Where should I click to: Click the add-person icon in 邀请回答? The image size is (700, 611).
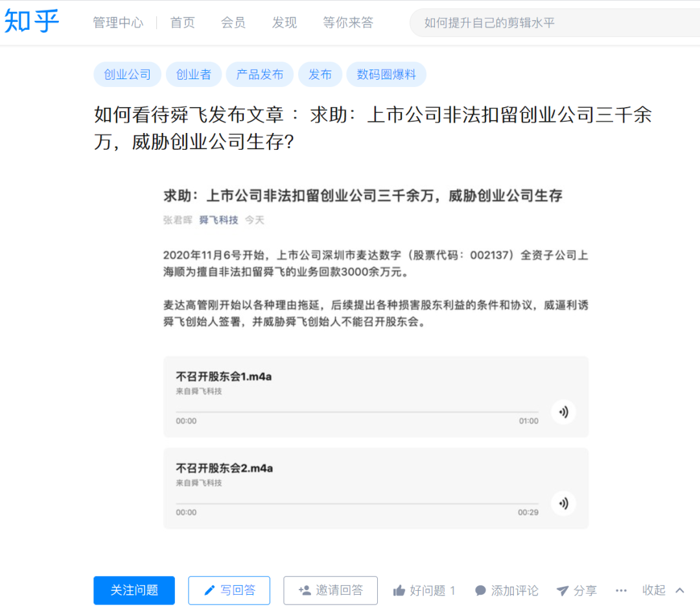click(x=305, y=590)
